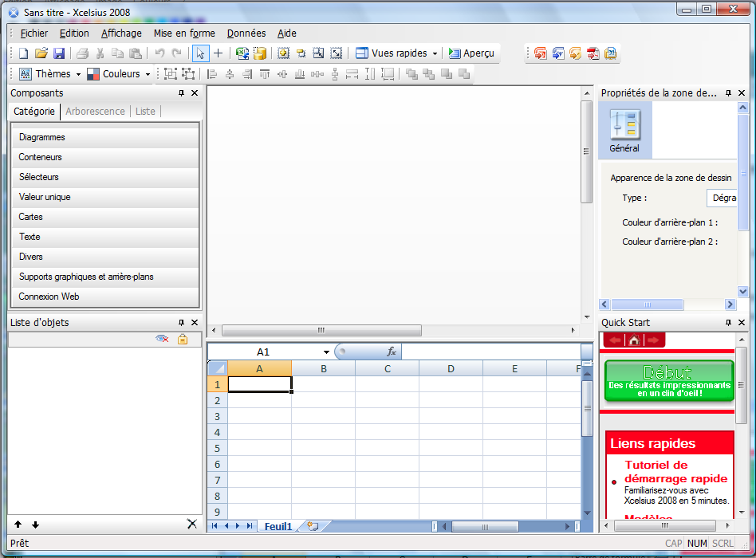
Task: Click the spreadsheet vertical scrollbar thumb
Action: [x=587, y=408]
